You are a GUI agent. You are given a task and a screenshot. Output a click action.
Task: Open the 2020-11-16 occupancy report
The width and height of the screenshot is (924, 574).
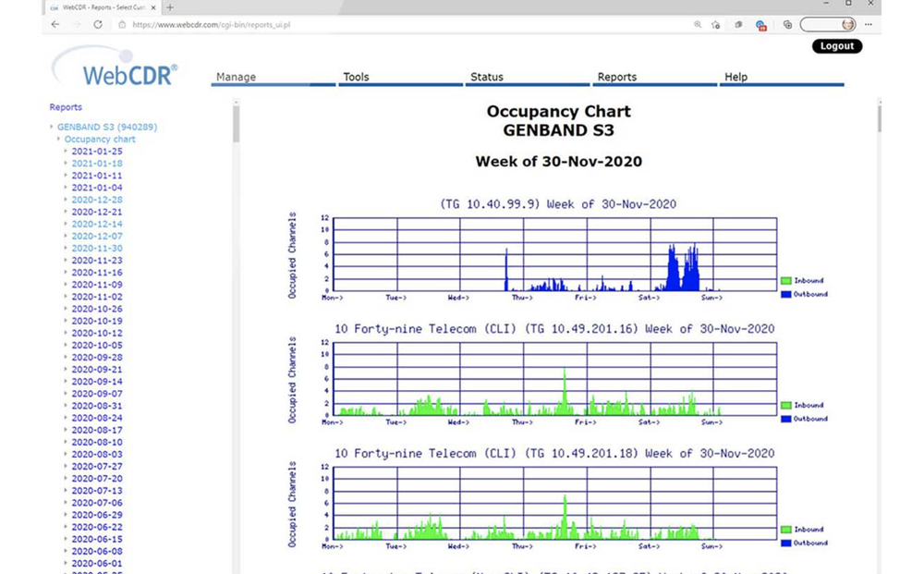click(97, 273)
